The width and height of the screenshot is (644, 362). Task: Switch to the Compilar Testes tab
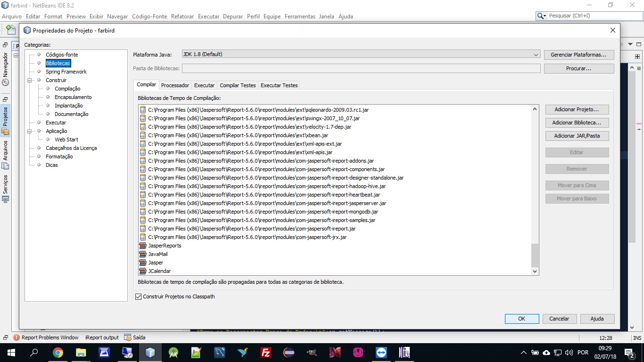(238, 85)
